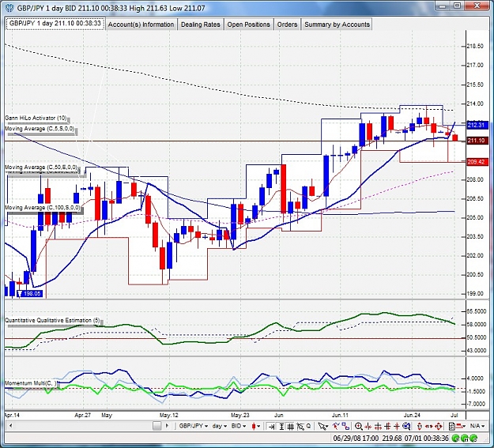This screenshot has width=494, height=448.
Task: Open the cursor pointer tool dropdown
Action: tap(323, 426)
